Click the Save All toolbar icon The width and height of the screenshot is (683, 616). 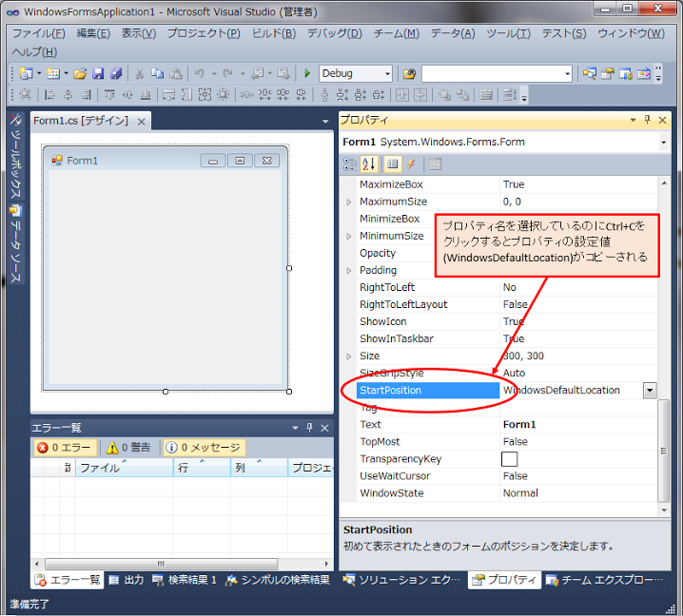tap(116, 73)
